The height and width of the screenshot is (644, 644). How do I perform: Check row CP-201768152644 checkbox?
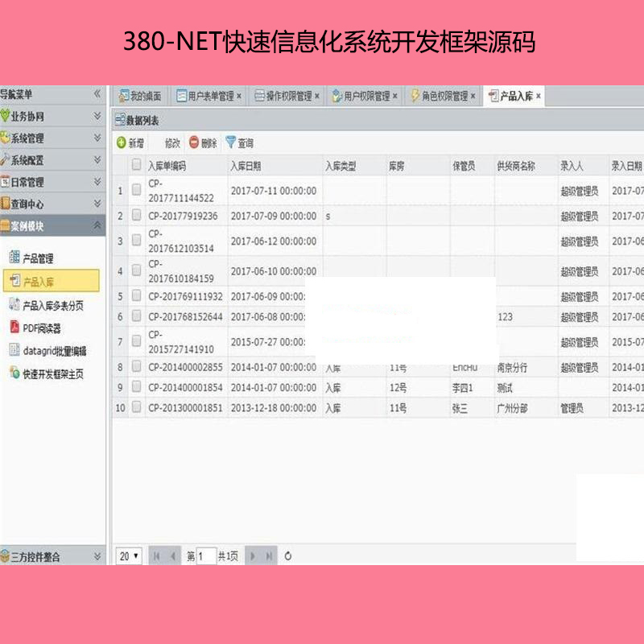click(136, 316)
